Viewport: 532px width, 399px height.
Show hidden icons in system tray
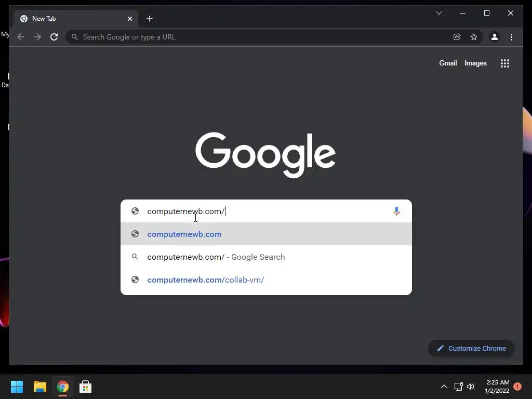(444, 387)
